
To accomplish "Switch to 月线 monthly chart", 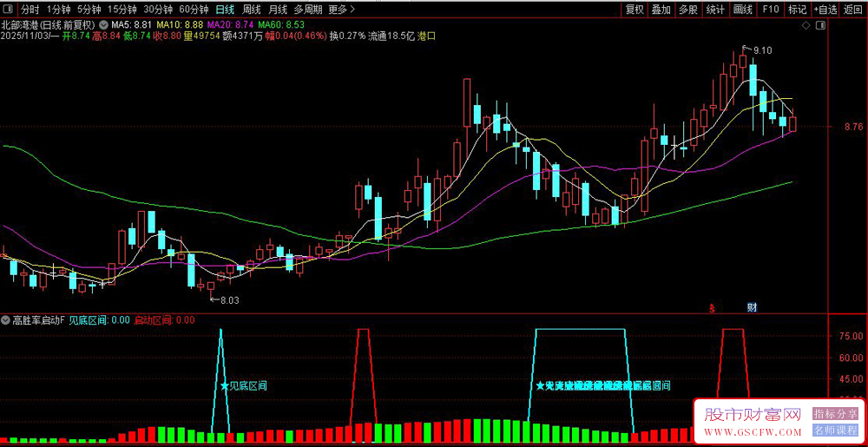I will tap(278, 10).
